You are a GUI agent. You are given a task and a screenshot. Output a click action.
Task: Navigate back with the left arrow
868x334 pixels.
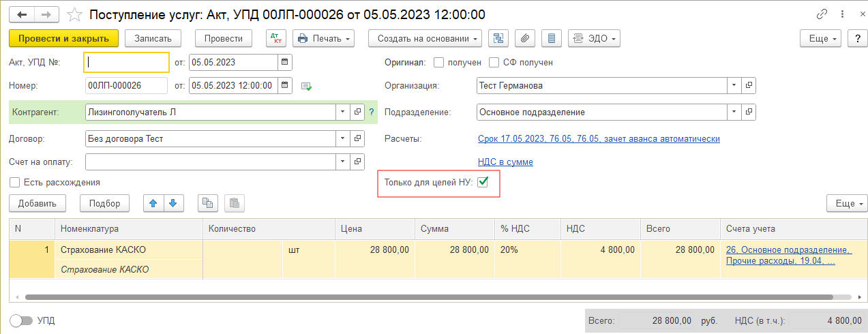click(23, 14)
